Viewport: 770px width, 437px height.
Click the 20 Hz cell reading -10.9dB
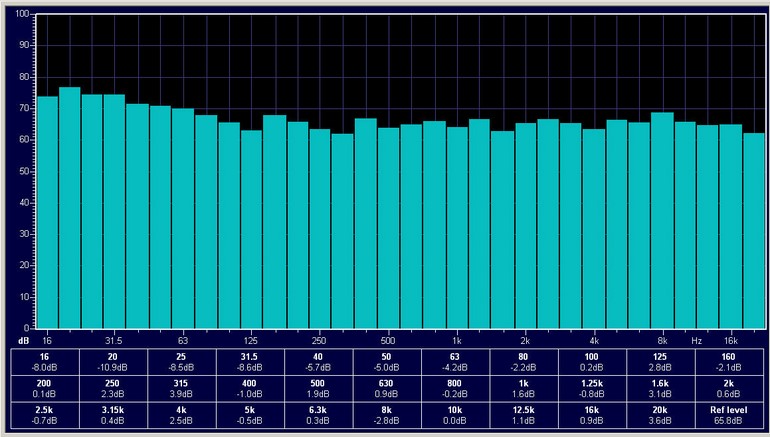tap(113, 362)
